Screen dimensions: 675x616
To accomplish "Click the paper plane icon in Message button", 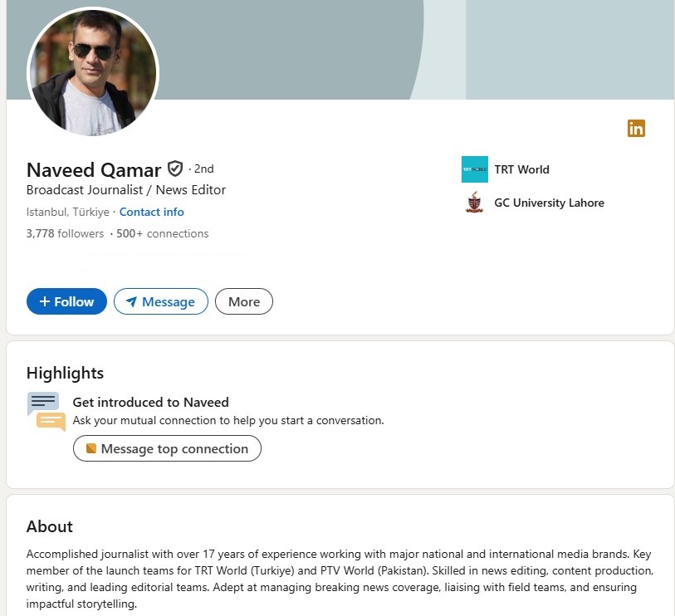I will point(131,302).
